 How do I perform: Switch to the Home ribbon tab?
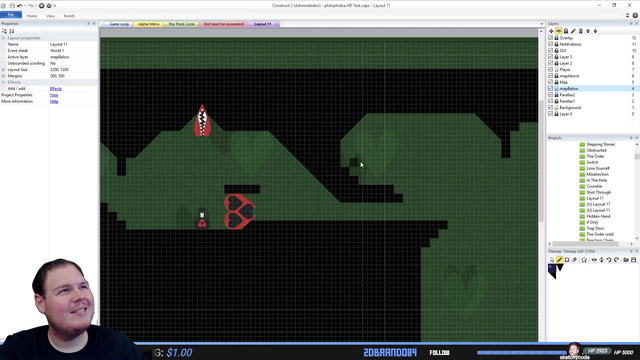coord(32,16)
